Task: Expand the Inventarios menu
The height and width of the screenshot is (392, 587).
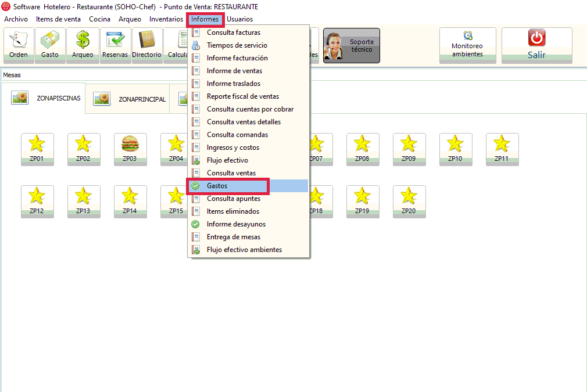Action: tap(166, 19)
